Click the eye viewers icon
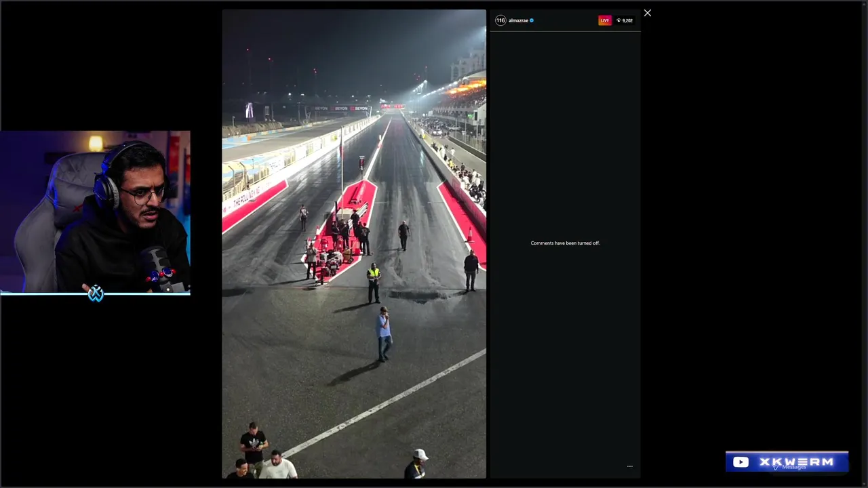The height and width of the screenshot is (488, 868). [618, 20]
